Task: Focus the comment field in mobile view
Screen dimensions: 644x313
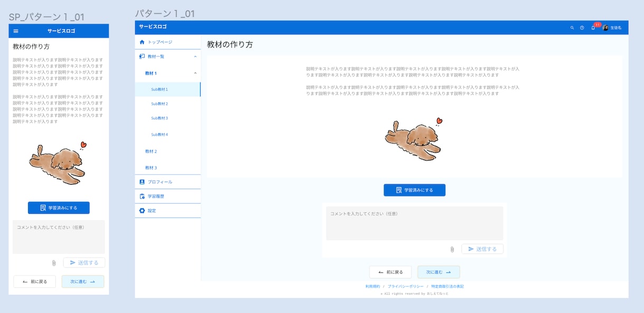Action: 59,237
